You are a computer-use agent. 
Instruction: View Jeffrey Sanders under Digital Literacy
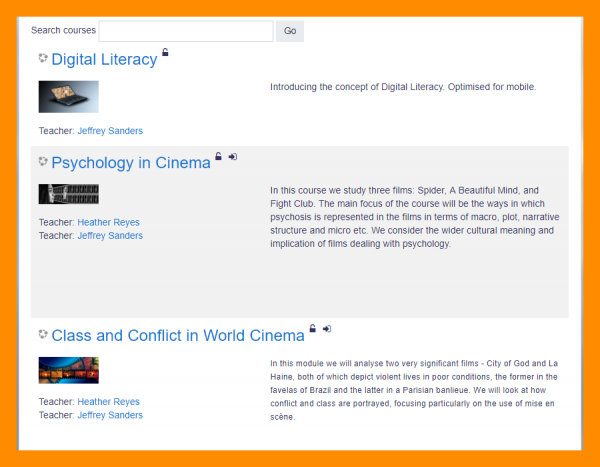(110, 131)
